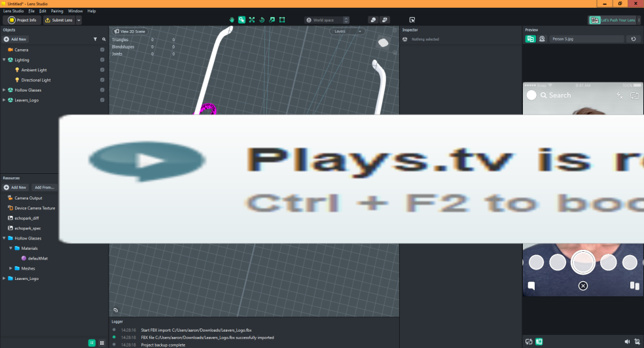Select echopark_diff texture

(27, 218)
